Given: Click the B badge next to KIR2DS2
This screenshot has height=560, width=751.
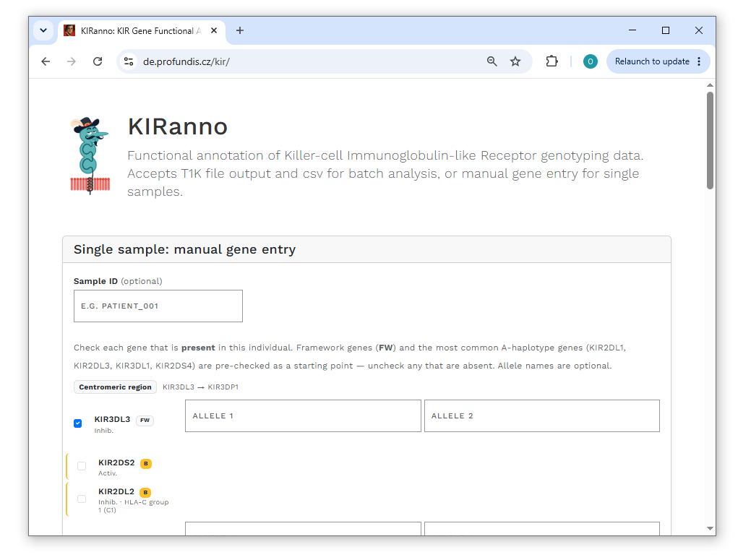Looking at the screenshot, I should pyautogui.click(x=145, y=463).
